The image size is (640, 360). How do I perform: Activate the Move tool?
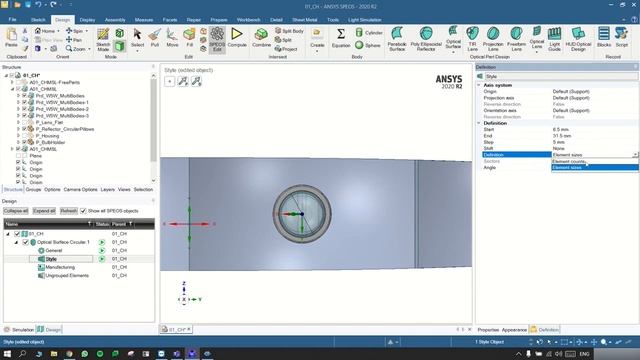[172, 38]
